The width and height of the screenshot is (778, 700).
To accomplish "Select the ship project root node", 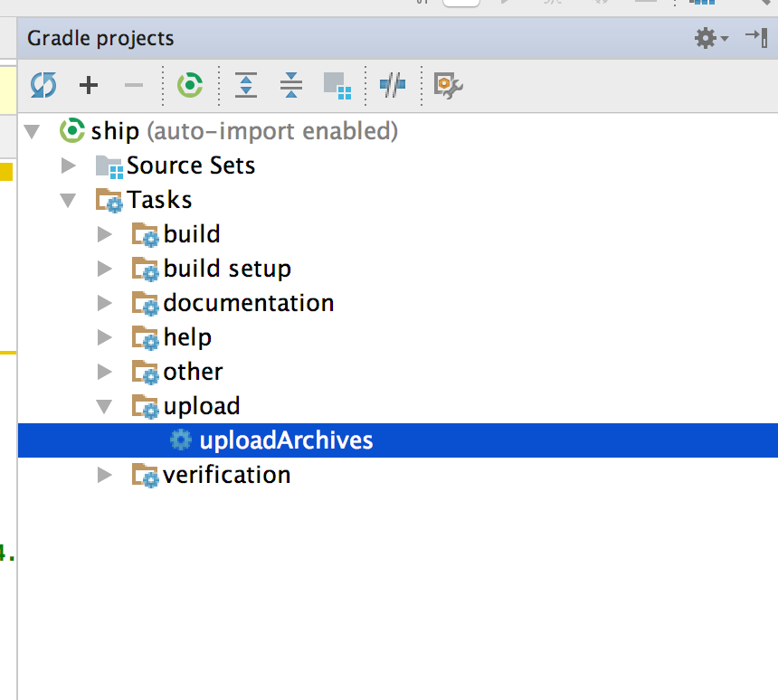I will click(x=115, y=131).
